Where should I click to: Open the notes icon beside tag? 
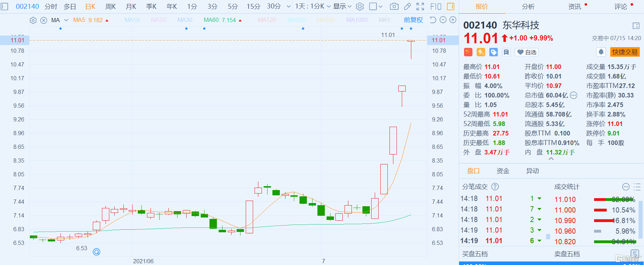pos(506,52)
